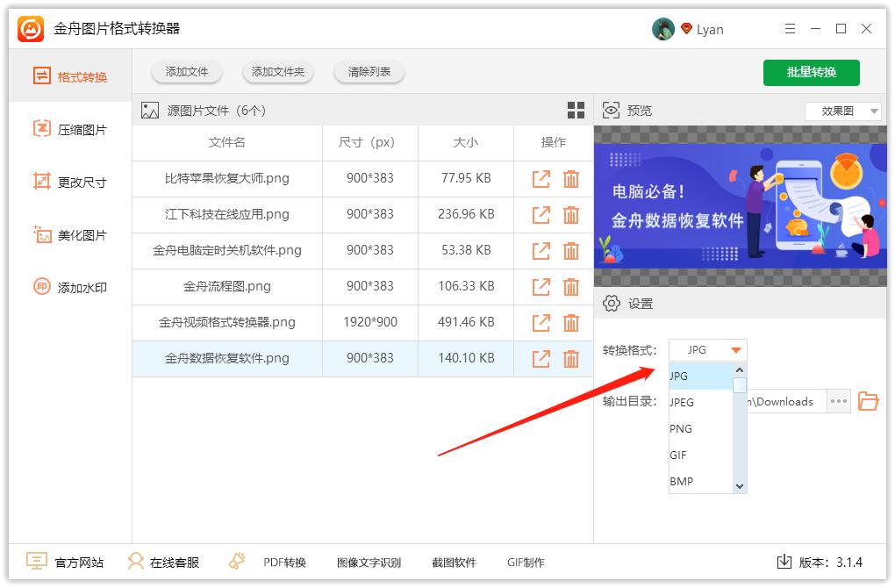The image size is (895, 588).
Task: Open 在线客服 support
Action: point(164,562)
